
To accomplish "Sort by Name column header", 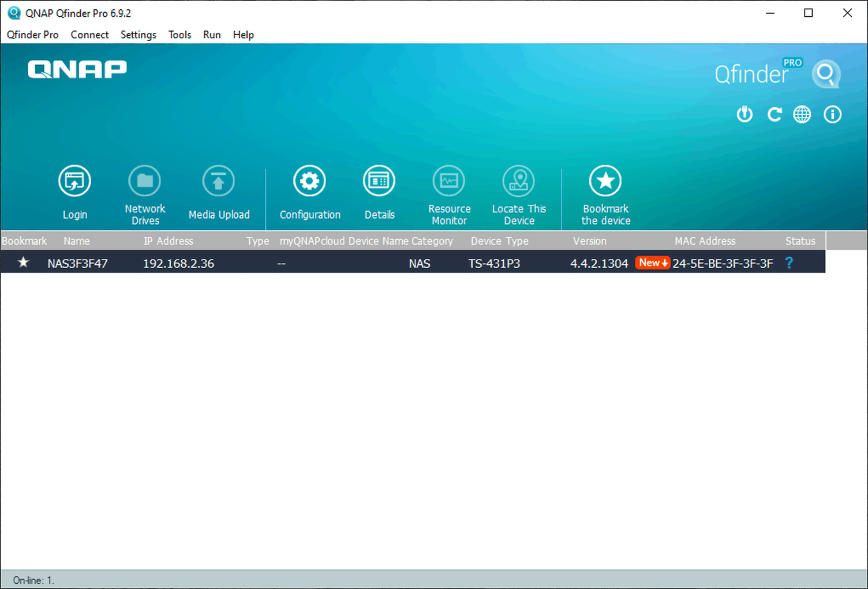I will click(x=77, y=241).
